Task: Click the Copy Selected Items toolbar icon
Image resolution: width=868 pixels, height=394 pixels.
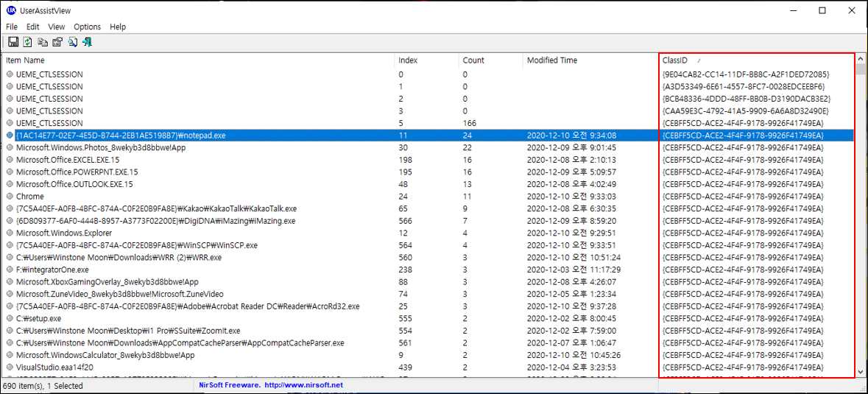Action: pos(43,42)
